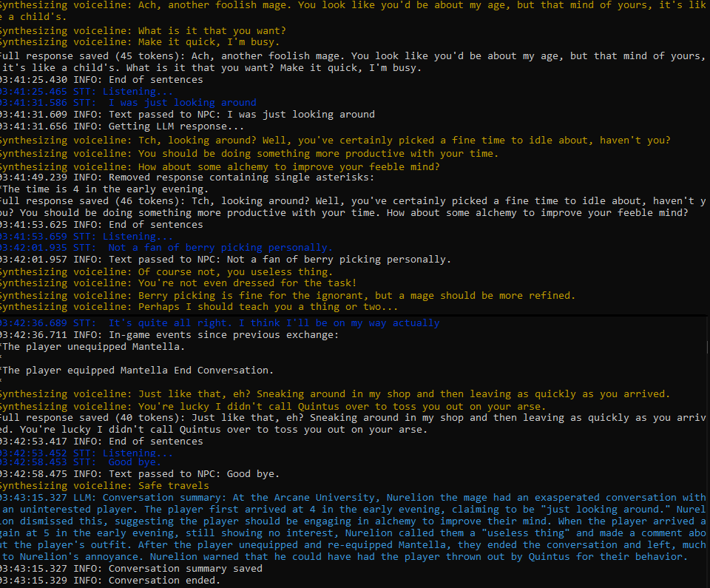This screenshot has width=710, height=588.
Task: Click 'Text passed to NPC: Good bye.' line
Action: pos(140,474)
